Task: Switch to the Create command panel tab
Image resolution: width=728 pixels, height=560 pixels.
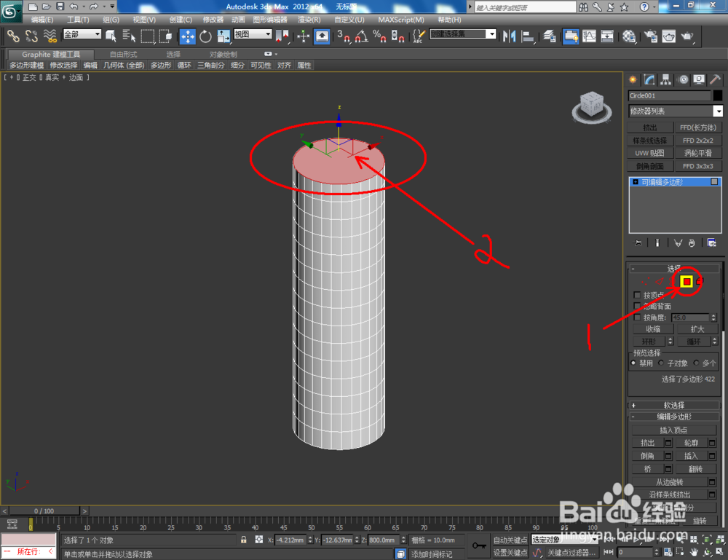Action: coord(633,80)
